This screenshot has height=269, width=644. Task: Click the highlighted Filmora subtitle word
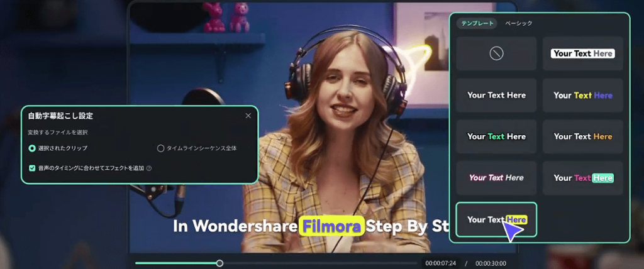coord(331,226)
